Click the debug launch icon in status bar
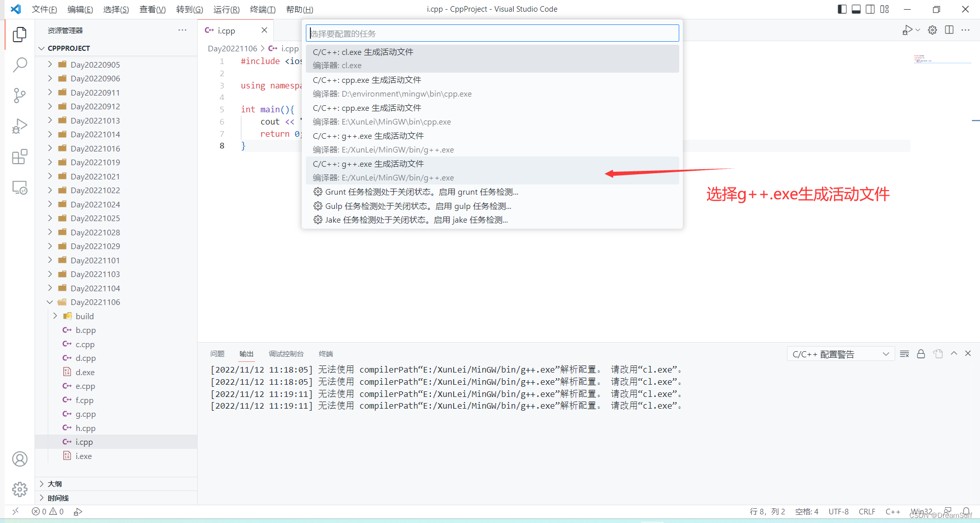 tap(78, 511)
